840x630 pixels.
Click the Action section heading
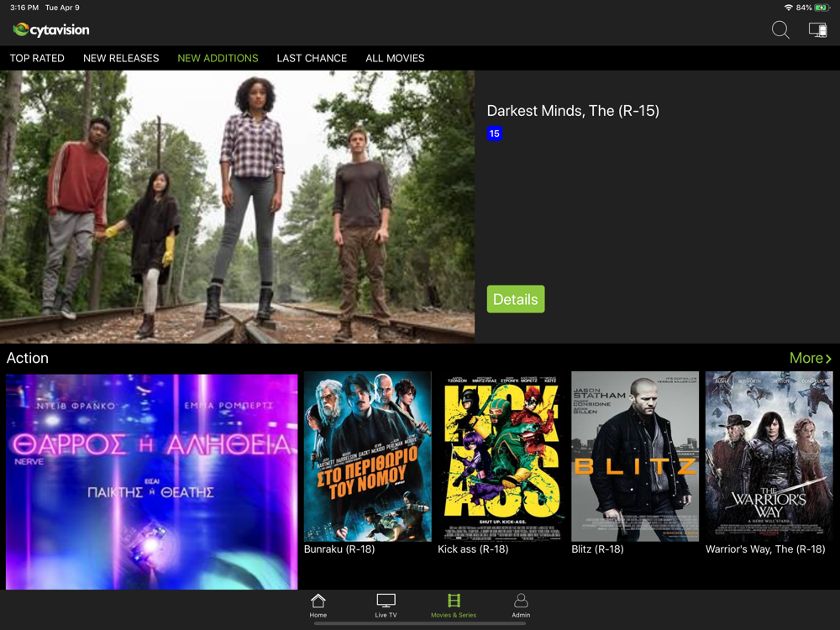pyautogui.click(x=28, y=358)
